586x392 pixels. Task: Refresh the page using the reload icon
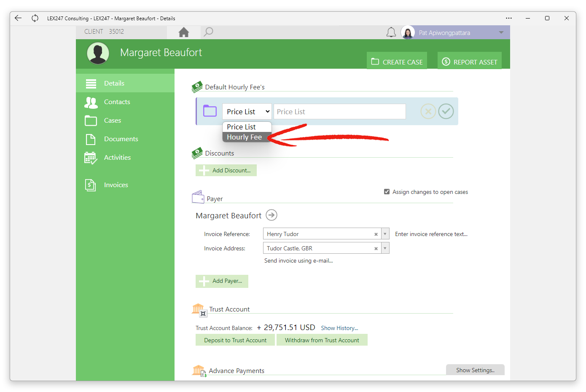(35, 18)
